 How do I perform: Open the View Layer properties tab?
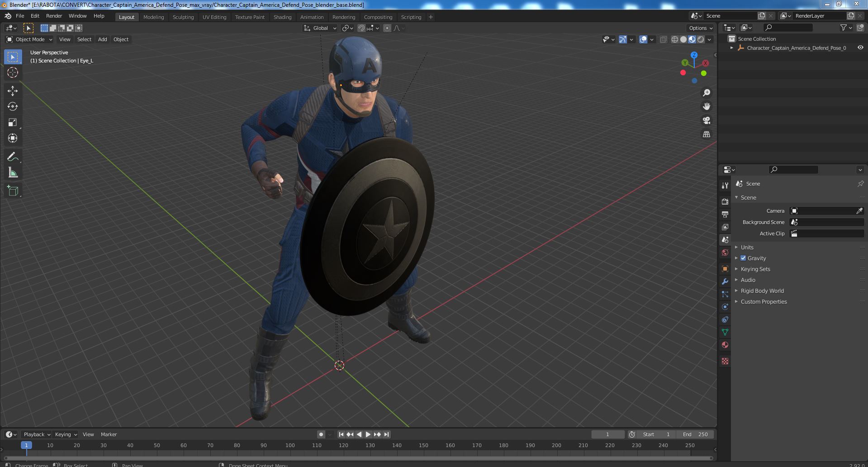(725, 227)
